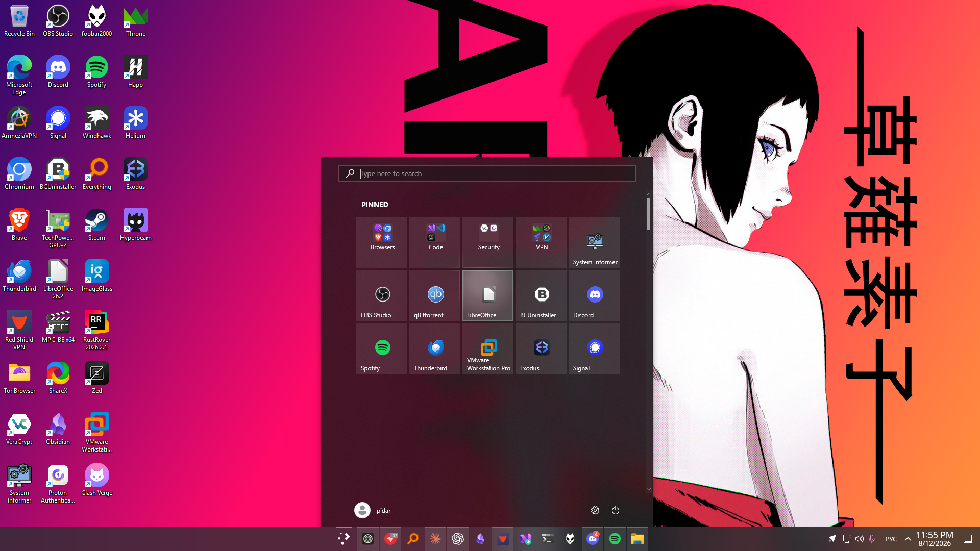Click the Start button on the taskbar
This screenshot has height=551, width=980.
(344, 539)
